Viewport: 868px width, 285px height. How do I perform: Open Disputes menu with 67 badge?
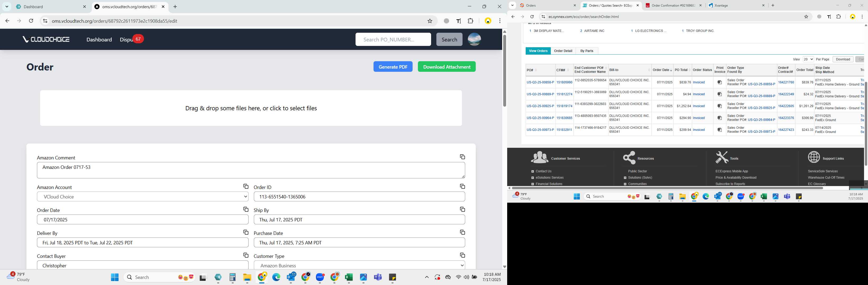click(131, 39)
